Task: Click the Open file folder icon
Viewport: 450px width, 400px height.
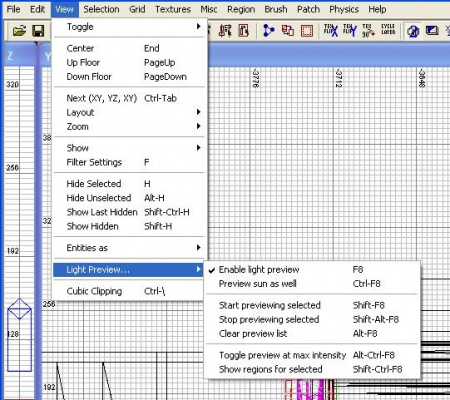Action: pos(19,31)
